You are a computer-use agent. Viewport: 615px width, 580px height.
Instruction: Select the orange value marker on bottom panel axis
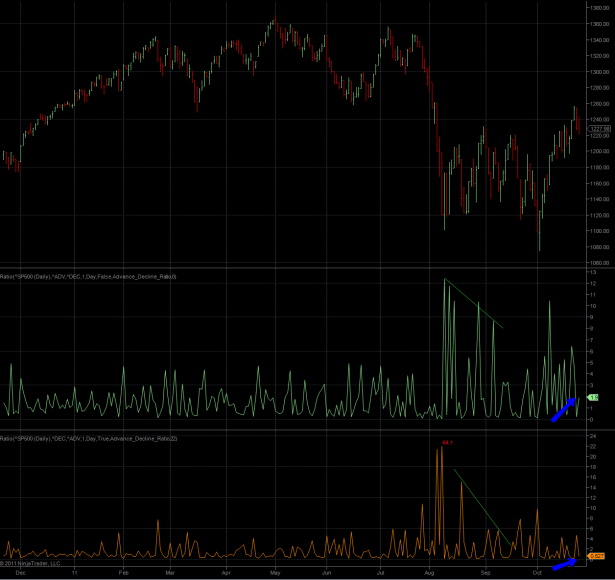click(596, 555)
